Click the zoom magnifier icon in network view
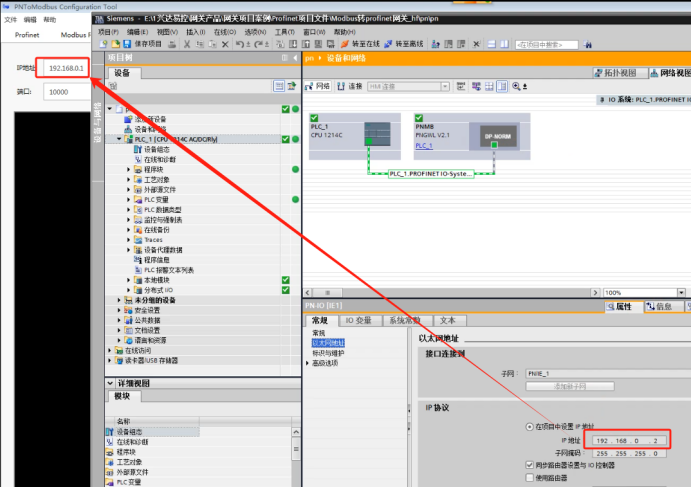The image size is (692, 488). [516, 86]
